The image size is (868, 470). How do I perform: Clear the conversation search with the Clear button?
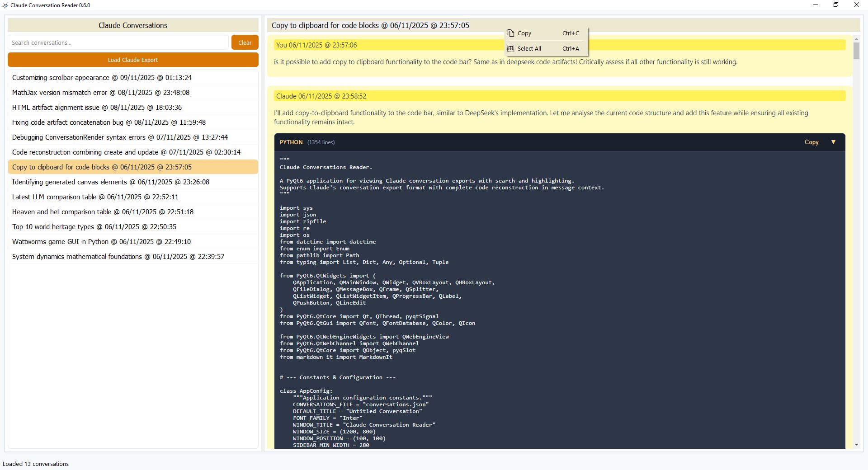[245, 42]
